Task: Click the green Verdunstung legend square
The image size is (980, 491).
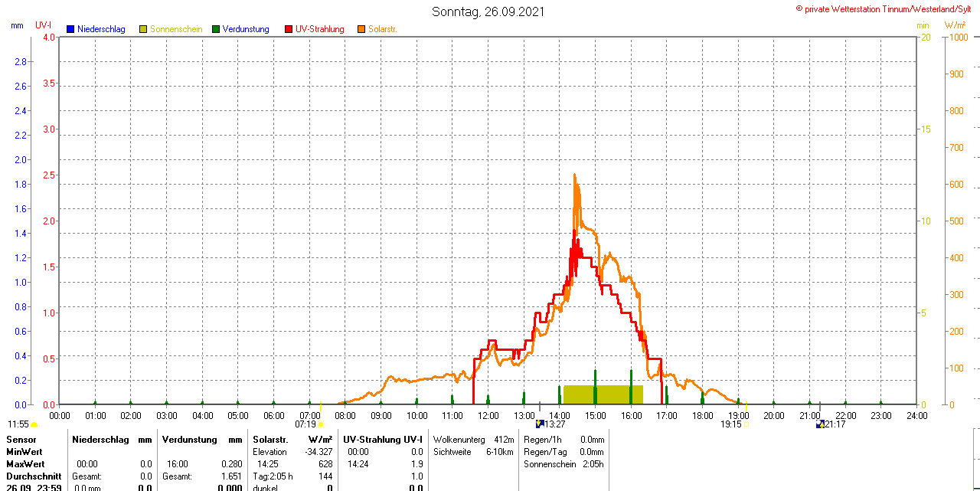Action: [x=216, y=29]
